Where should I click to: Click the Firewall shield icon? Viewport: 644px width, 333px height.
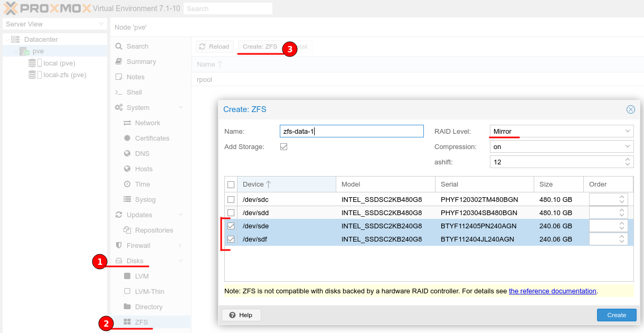click(x=119, y=246)
